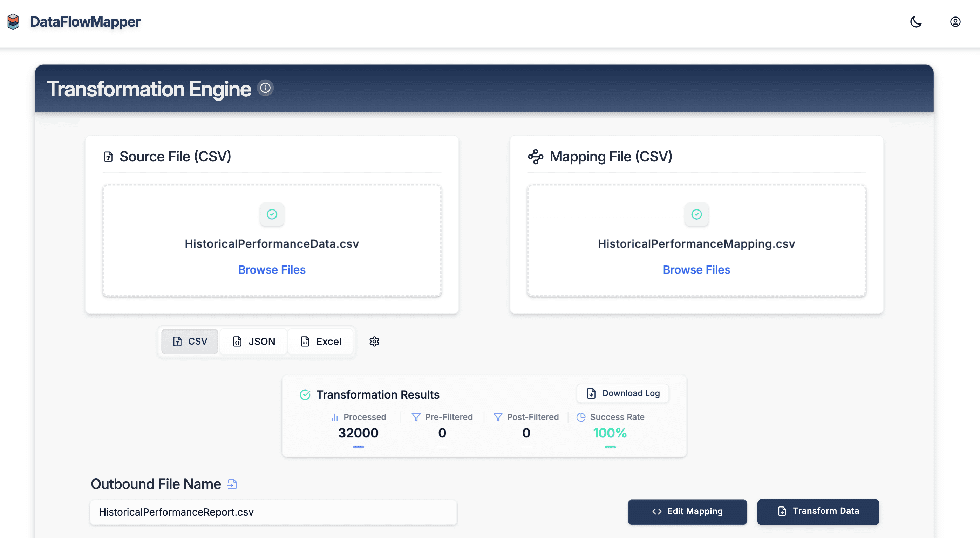Image resolution: width=980 pixels, height=538 pixels.
Task: Open Edit Mapping
Action: [x=687, y=511]
